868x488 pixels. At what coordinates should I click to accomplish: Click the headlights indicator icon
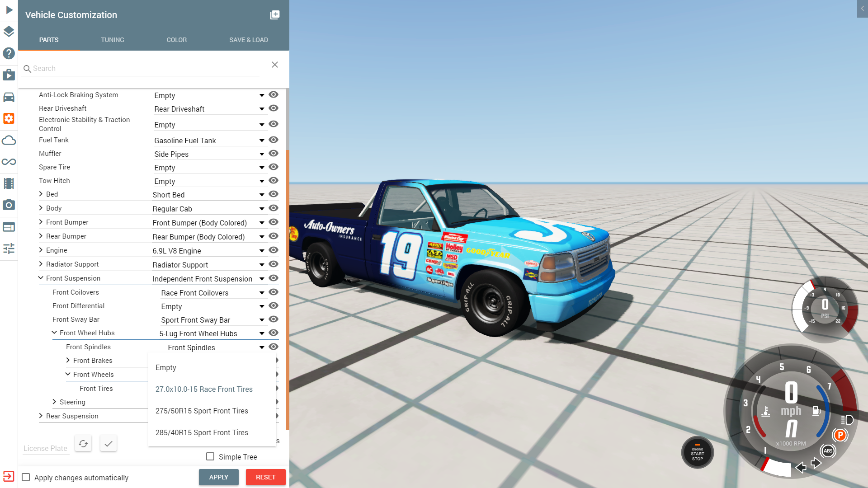click(847, 420)
